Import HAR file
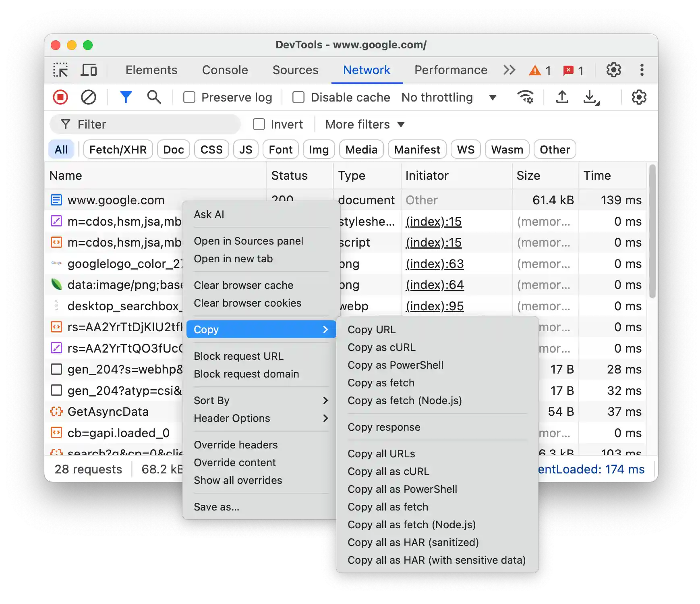The height and width of the screenshot is (604, 700). [x=562, y=97]
